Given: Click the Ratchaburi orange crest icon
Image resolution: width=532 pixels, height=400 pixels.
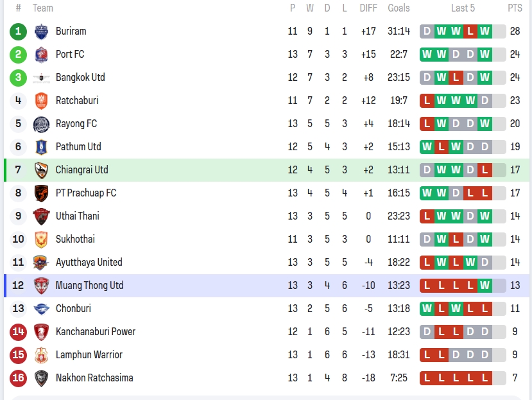Looking at the screenshot, I should (41, 101).
